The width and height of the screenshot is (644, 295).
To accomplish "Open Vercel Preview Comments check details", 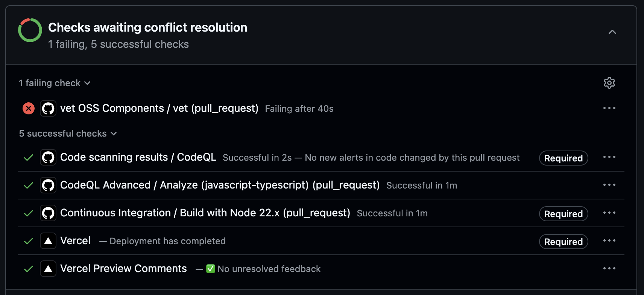I will [123, 269].
